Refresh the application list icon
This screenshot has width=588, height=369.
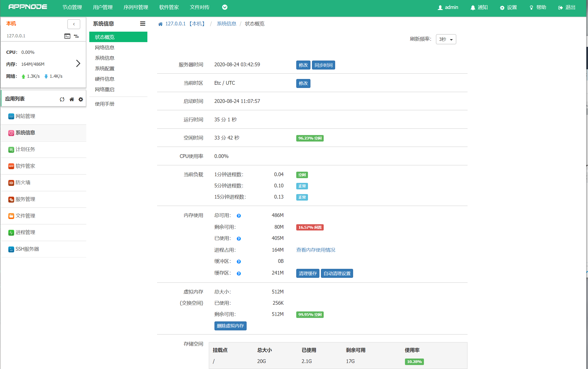click(62, 99)
